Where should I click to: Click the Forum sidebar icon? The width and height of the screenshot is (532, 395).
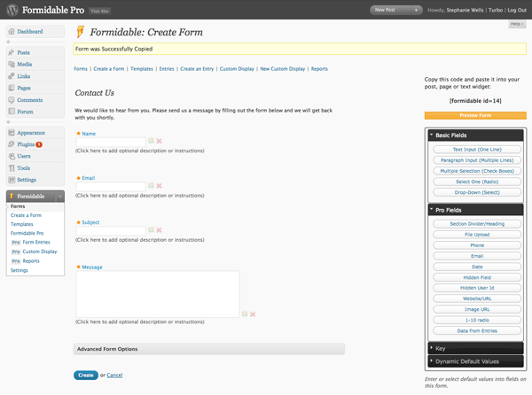[12, 112]
